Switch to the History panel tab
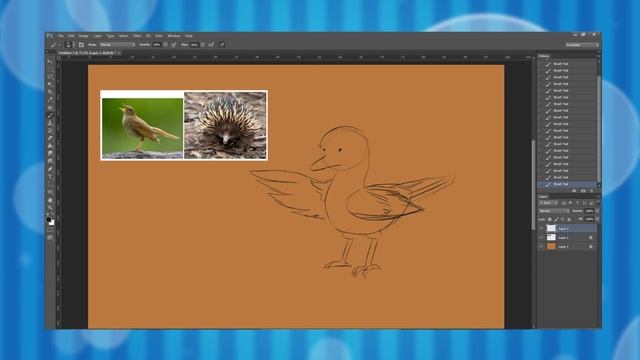The height and width of the screenshot is (360, 640). [544, 56]
